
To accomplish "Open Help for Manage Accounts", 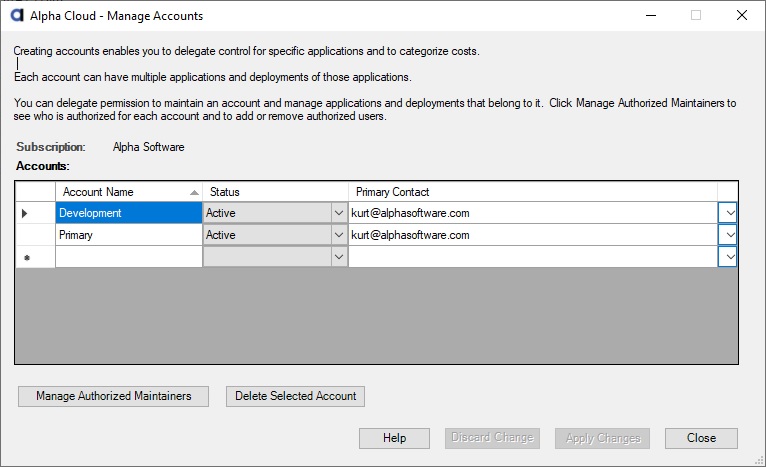I will [x=394, y=438].
